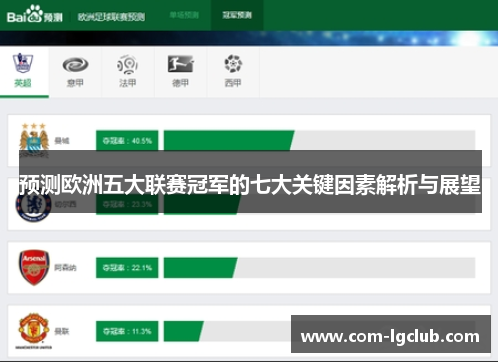Click Manchester United's 11.3% progress bar
Image resolution: width=500 pixels, height=362 pixels.
click(x=183, y=331)
